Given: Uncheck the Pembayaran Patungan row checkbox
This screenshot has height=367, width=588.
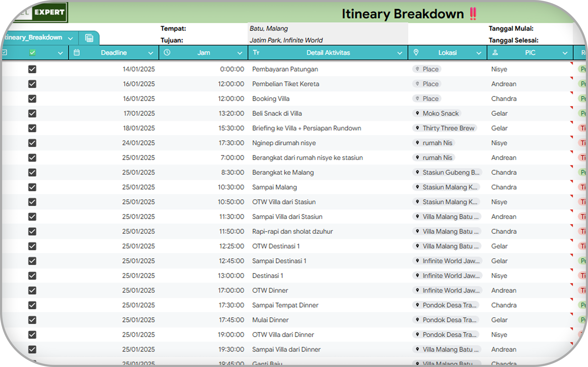Looking at the screenshot, I should (x=32, y=69).
